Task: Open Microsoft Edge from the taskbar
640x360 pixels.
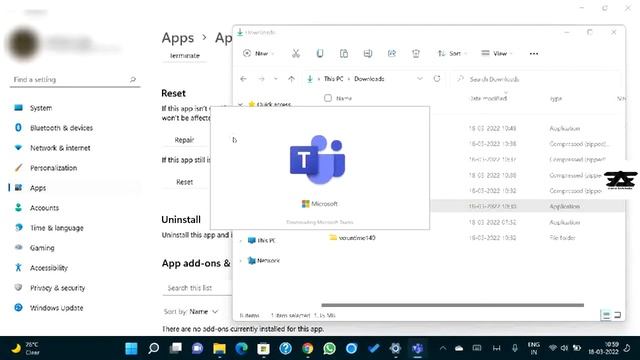Action: [242, 348]
